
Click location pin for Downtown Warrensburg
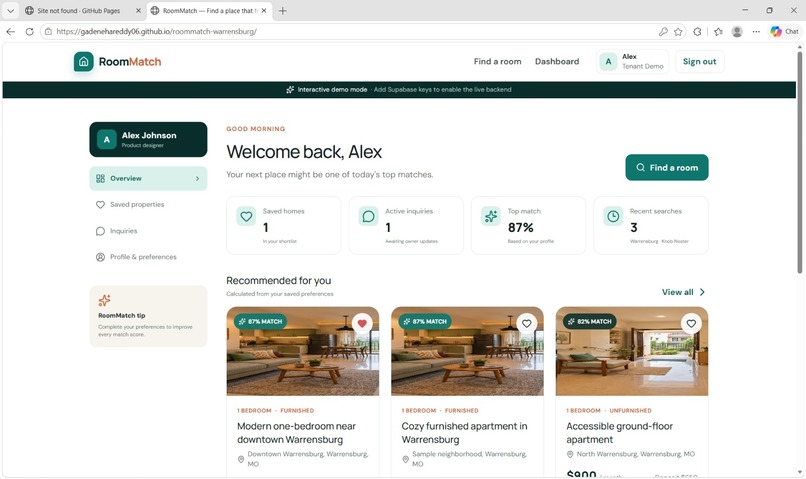click(241, 459)
